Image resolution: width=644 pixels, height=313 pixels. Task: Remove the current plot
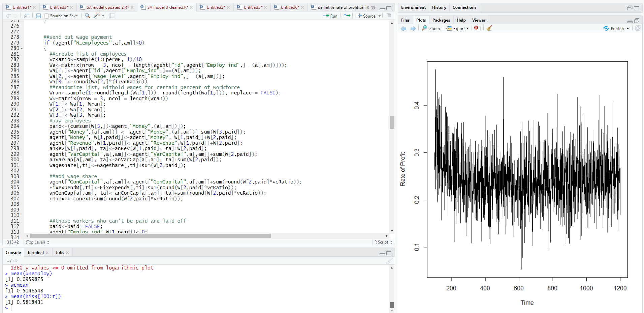pos(476,28)
